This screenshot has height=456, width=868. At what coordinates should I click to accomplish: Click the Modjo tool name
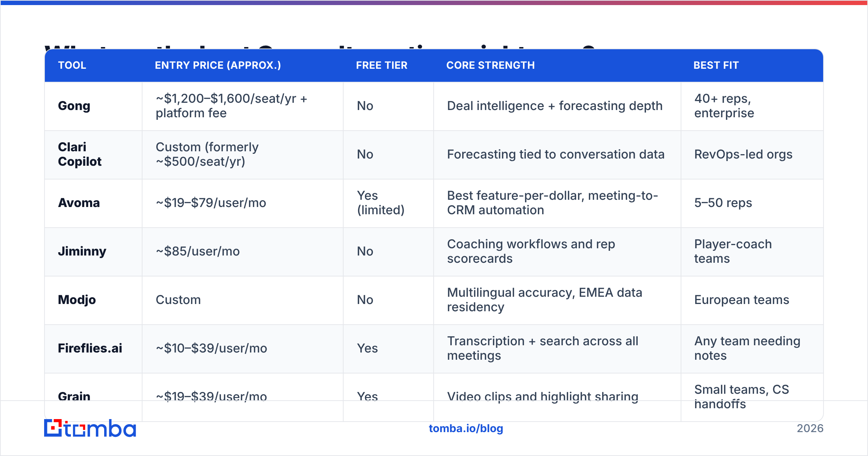coord(77,300)
